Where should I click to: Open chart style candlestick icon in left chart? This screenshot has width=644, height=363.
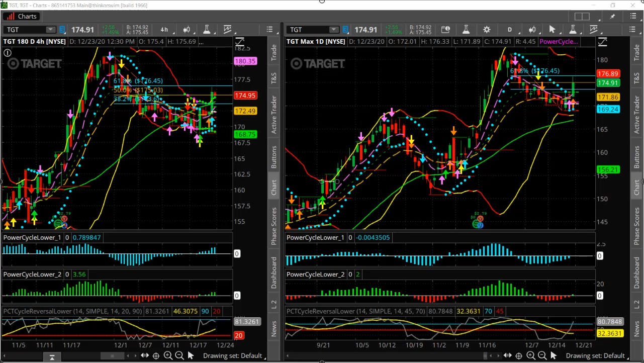pos(187,30)
